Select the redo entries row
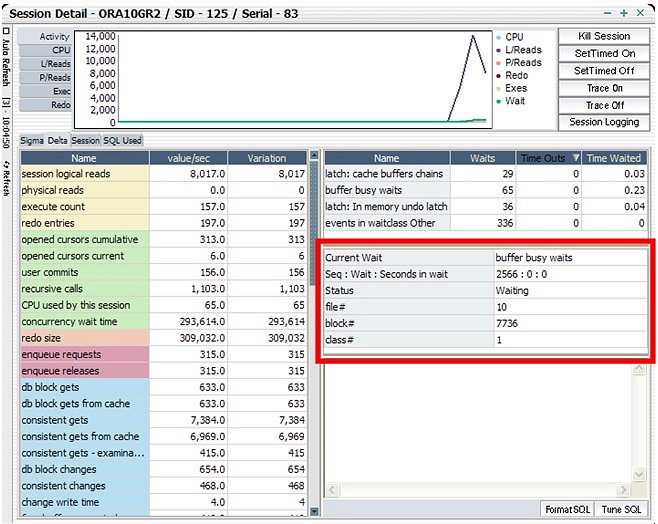Viewport: 658px width, 524px height. [x=164, y=223]
